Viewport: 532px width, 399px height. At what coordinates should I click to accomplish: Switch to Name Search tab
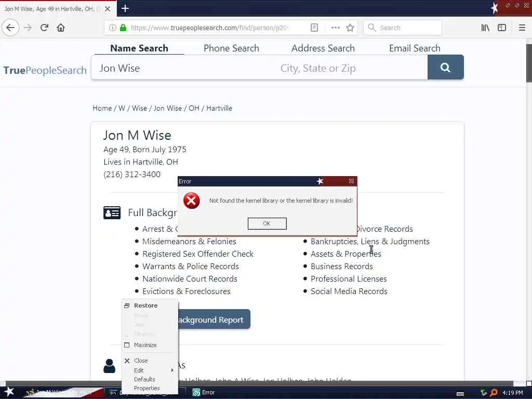tap(139, 48)
